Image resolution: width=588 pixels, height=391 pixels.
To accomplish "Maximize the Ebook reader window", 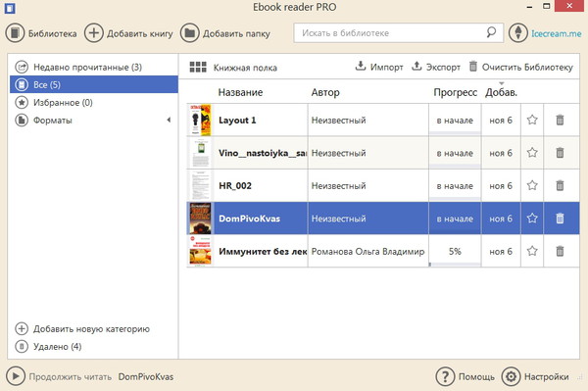I will [x=547, y=7].
